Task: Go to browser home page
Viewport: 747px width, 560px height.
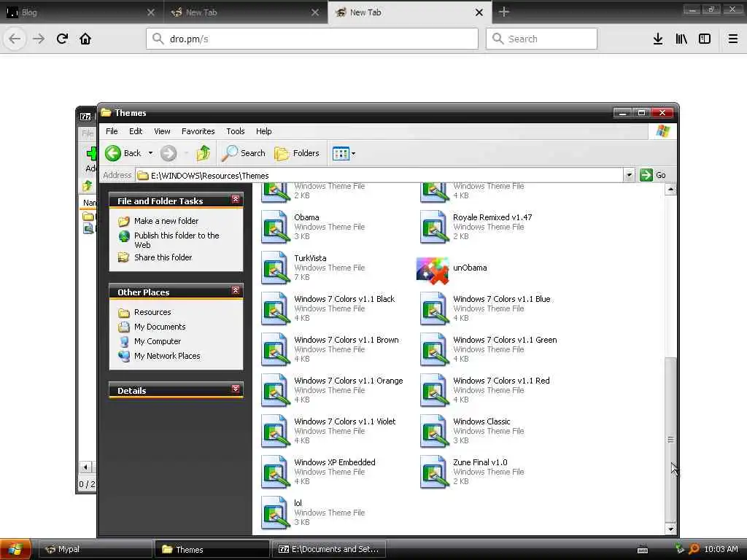Action: point(85,39)
